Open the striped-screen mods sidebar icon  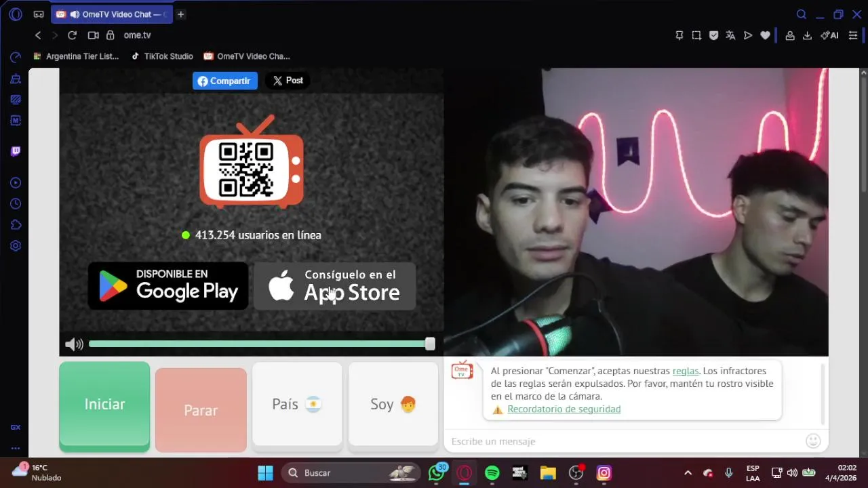tap(16, 100)
